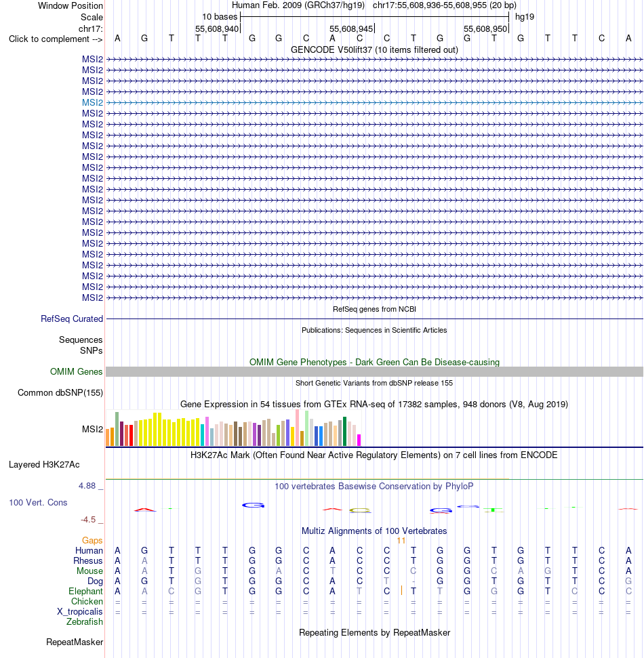Open 'Publications: Sequences in Scientific Articles' track title
The width and height of the screenshot is (644, 658).
374,330
